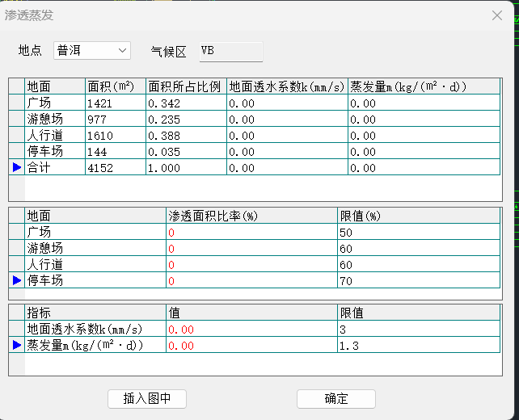Open the 地点 dropdown showing 普洱
The height and width of the screenshot is (420, 519).
pos(91,51)
